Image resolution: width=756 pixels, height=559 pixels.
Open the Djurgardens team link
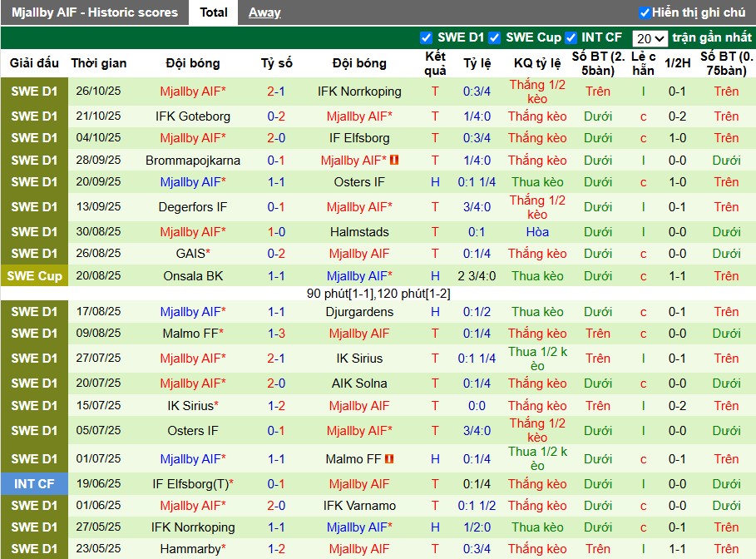359,312
